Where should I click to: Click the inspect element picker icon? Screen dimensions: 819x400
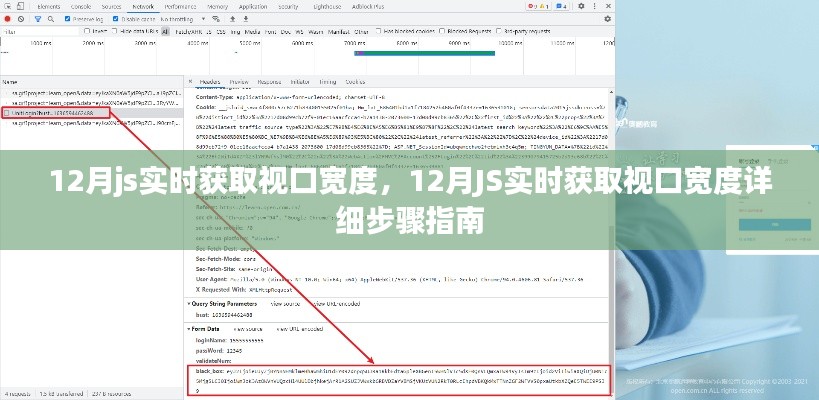(x=6, y=6)
